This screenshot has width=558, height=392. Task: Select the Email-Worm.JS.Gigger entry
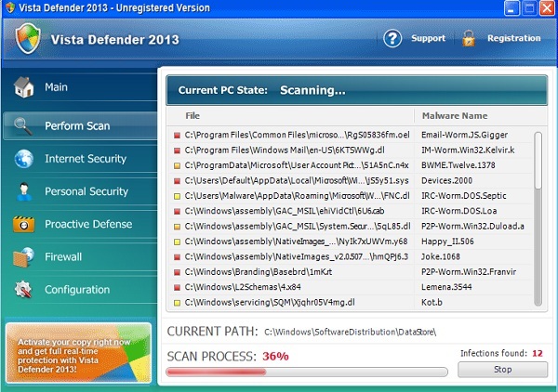[464, 135]
